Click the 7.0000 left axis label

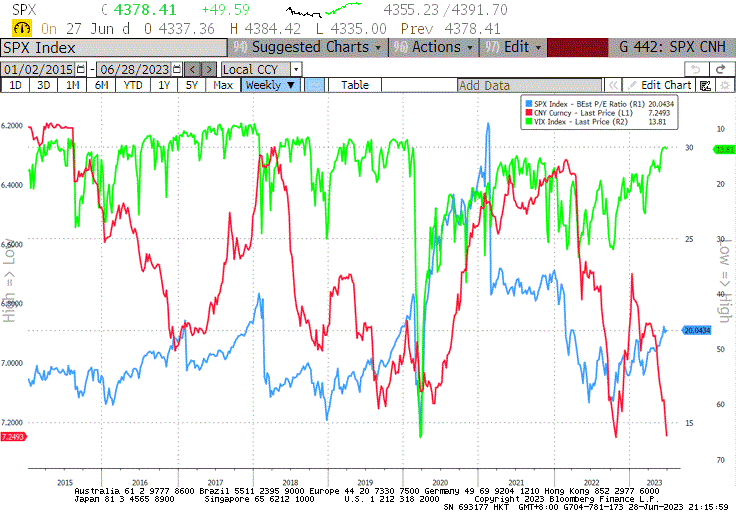click(x=12, y=363)
